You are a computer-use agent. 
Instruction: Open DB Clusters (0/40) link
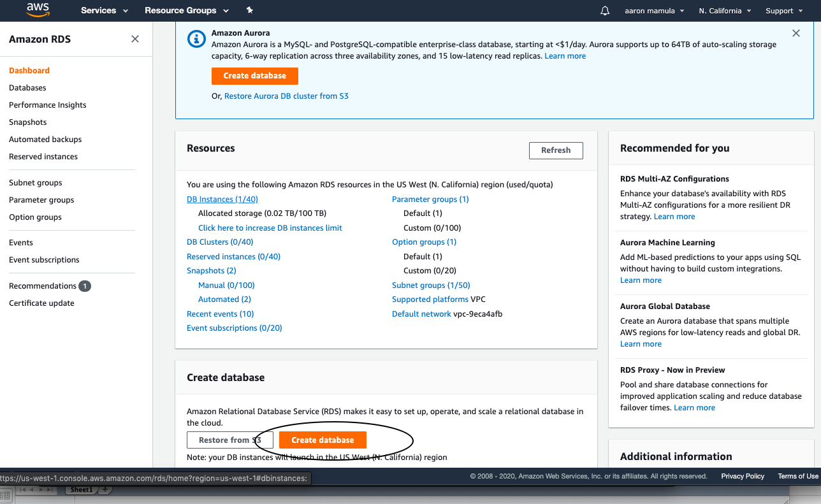click(x=220, y=242)
